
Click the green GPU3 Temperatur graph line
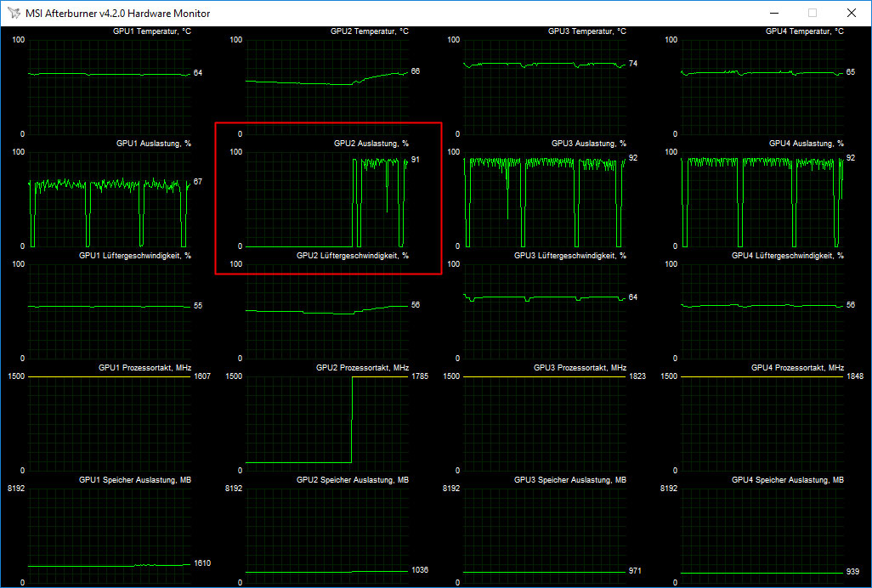click(545, 64)
